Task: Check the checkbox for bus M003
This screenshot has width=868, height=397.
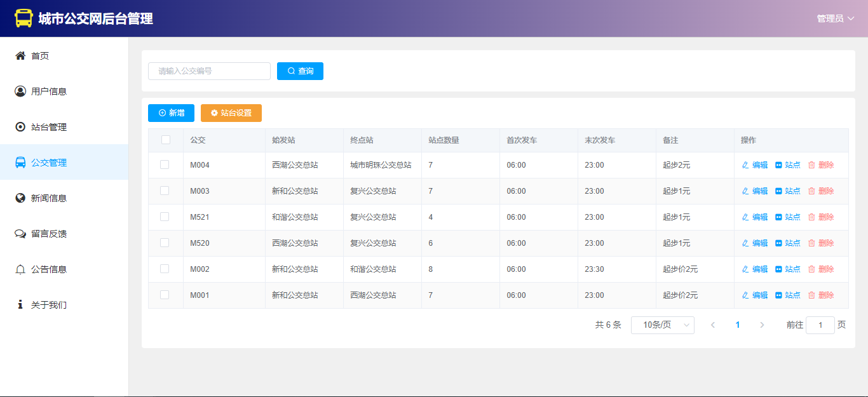Action: (x=165, y=191)
